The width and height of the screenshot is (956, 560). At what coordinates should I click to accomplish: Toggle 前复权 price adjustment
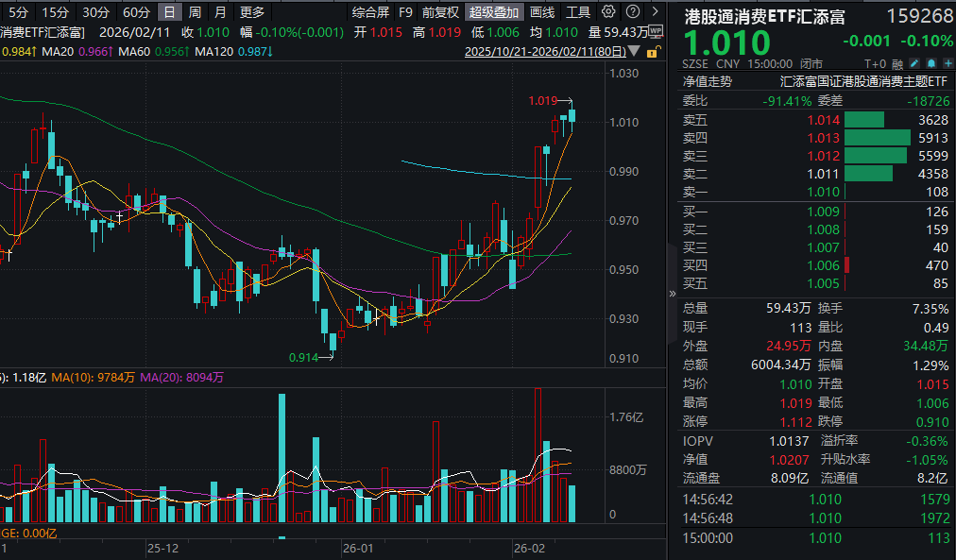click(x=440, y=12)
